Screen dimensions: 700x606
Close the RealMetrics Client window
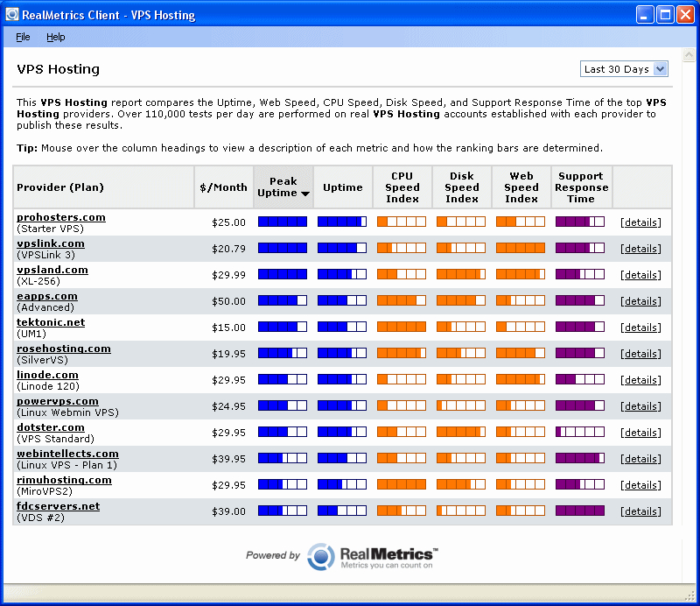(685, 15)
